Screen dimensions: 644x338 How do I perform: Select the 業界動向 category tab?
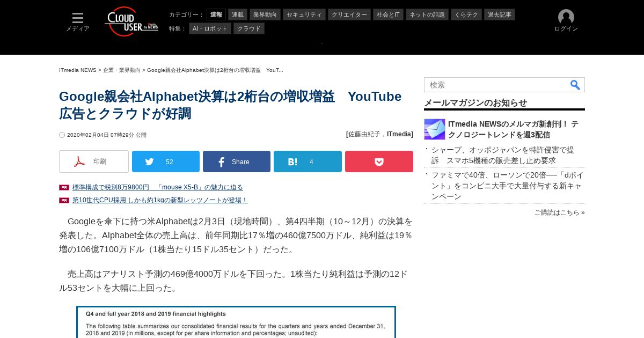coord(265,14)
